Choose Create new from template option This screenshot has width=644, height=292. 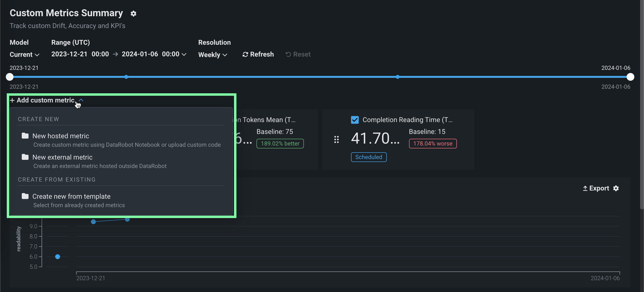tap(72, 196)
